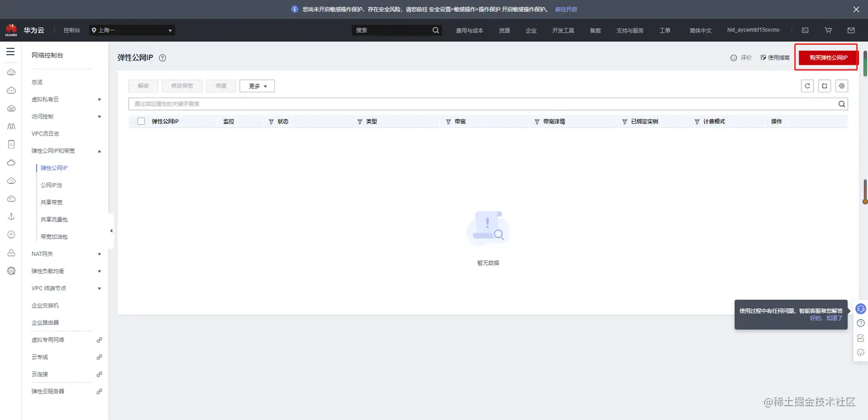Select all rows with the header checkbox
This screenshot has width=868, height=420.
coord(141,121)
